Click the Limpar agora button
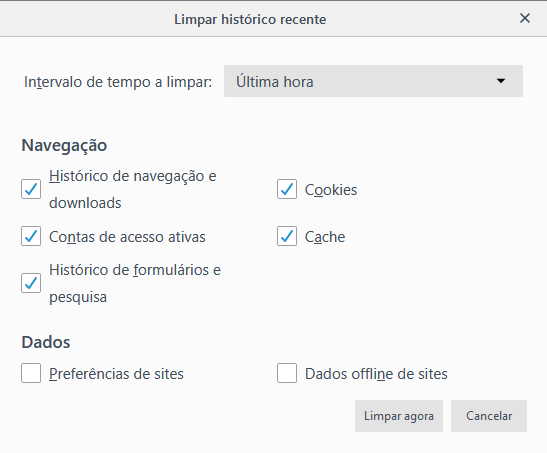The height and width of the screenshot is (453, 547). point(399,416)
